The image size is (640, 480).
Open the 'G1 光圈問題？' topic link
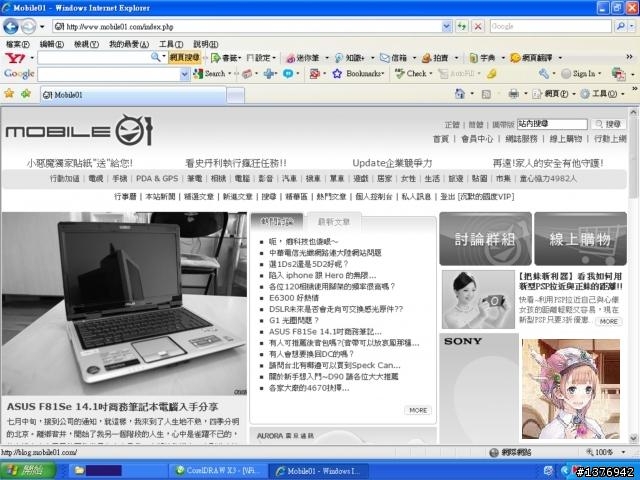[294, 320]
